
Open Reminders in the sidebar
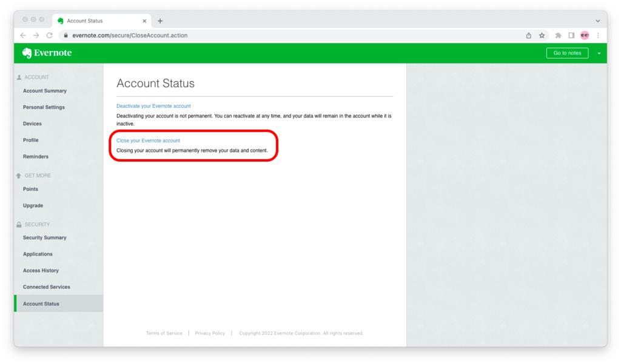tap(36, 157)
